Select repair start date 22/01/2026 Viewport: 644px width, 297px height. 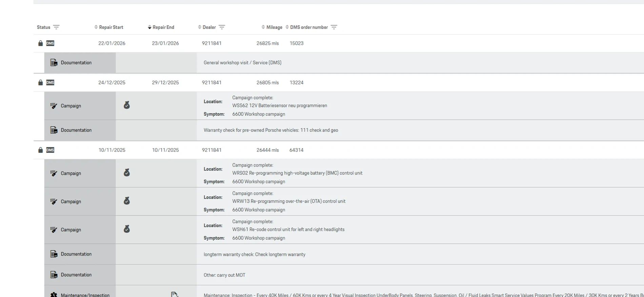coord(112,43)
